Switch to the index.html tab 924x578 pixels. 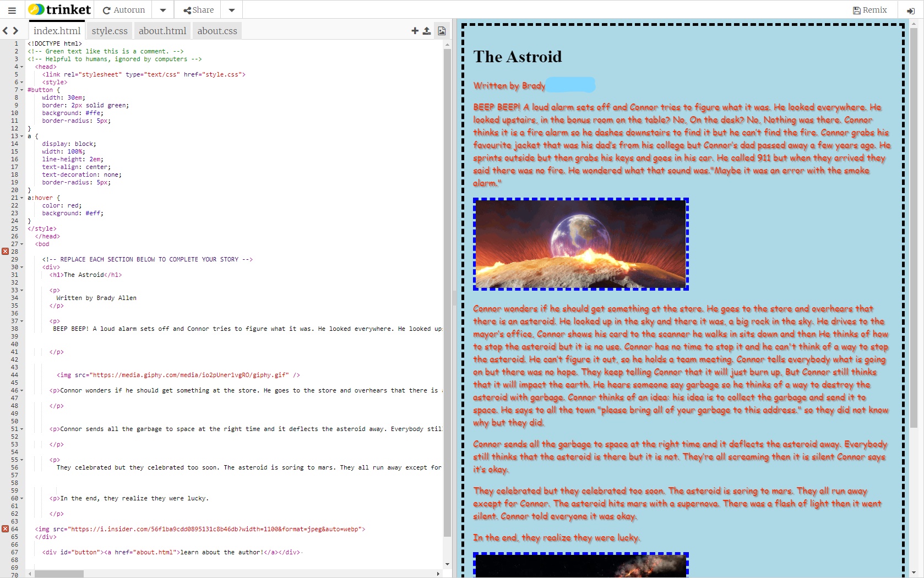pyautogui.click(x=57, y=31)
